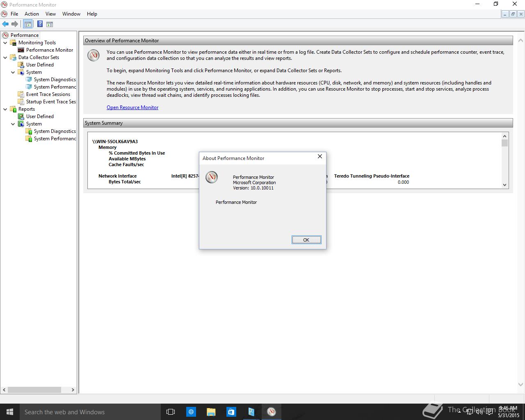The height and width of the screenshot is (420, 525).
Task: Select User Defined under Data Collector Sets
Action: pos(40,65)
